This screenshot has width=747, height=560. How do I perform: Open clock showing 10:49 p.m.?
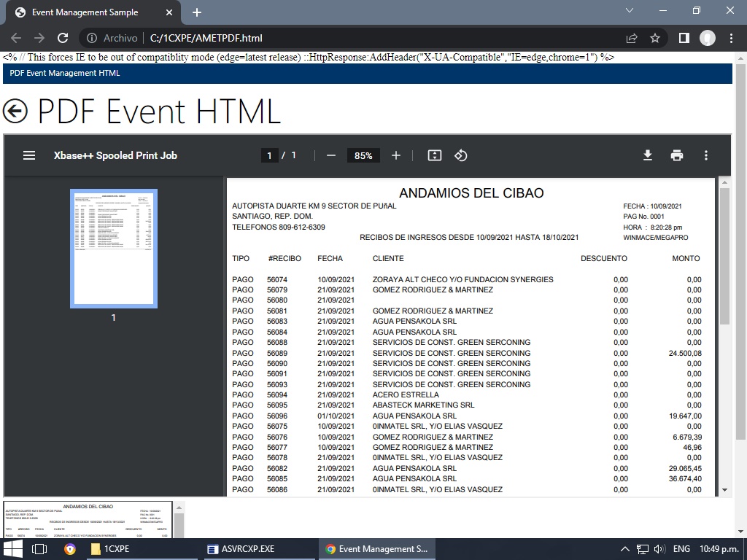[x=719, y=549]
